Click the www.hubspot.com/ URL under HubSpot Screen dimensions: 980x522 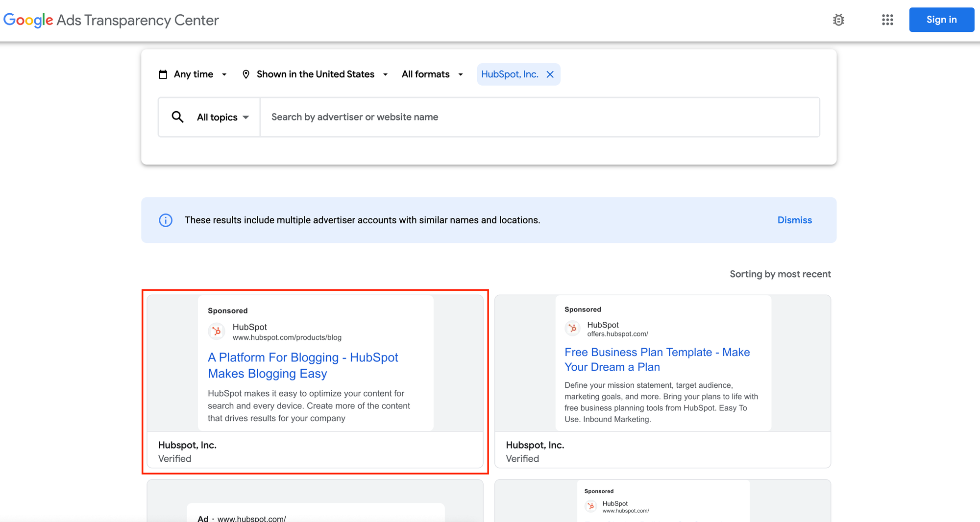pos(626,511)
